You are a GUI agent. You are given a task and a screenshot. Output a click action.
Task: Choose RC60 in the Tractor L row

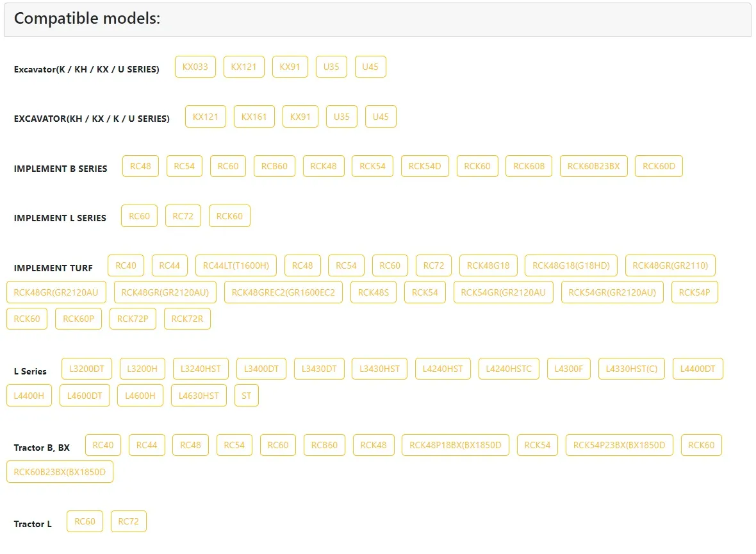(x=85, y=521)
